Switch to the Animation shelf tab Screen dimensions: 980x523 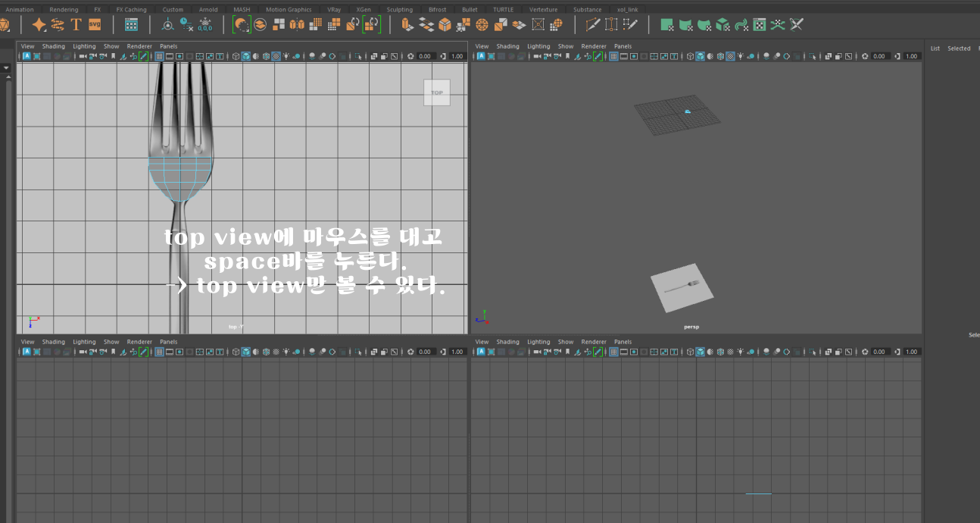click(x=20, y=10)
